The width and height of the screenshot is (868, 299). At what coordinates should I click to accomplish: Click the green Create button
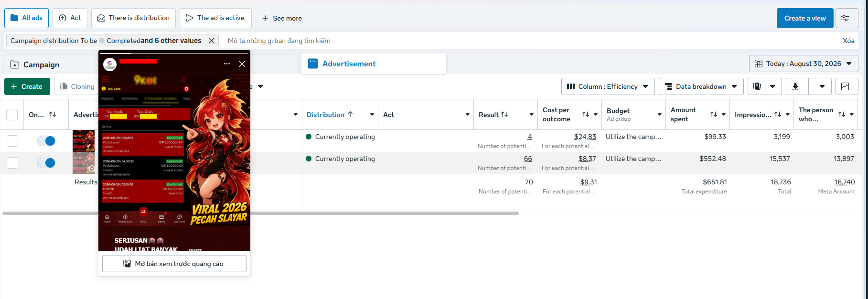coord(27,86)
